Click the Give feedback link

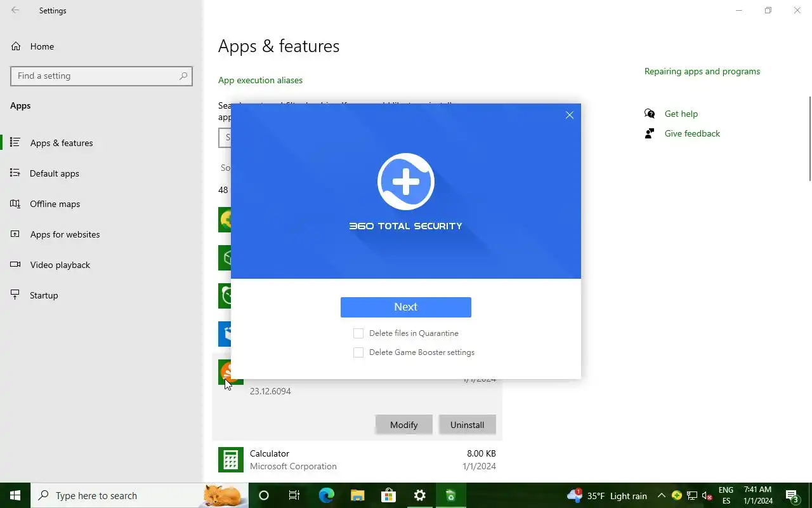692,133
